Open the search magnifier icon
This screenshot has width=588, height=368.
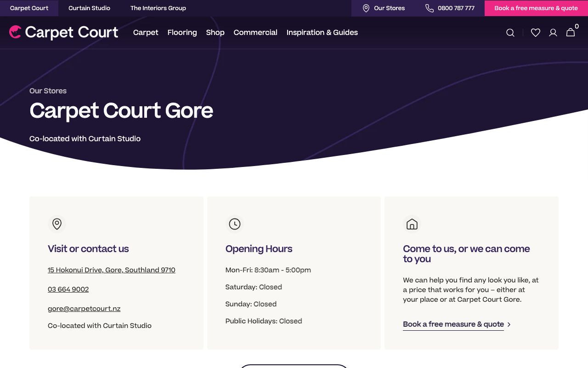pos(510,33)
